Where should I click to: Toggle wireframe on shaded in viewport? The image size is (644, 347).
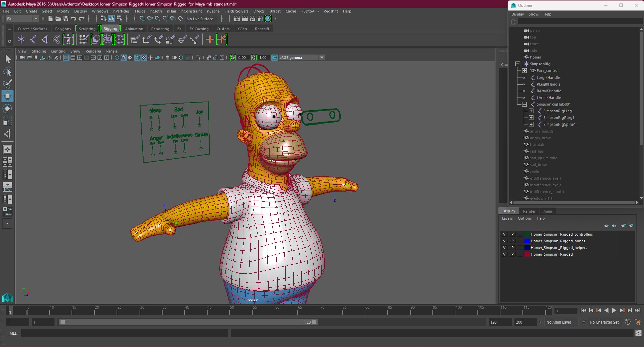(137, 58)
